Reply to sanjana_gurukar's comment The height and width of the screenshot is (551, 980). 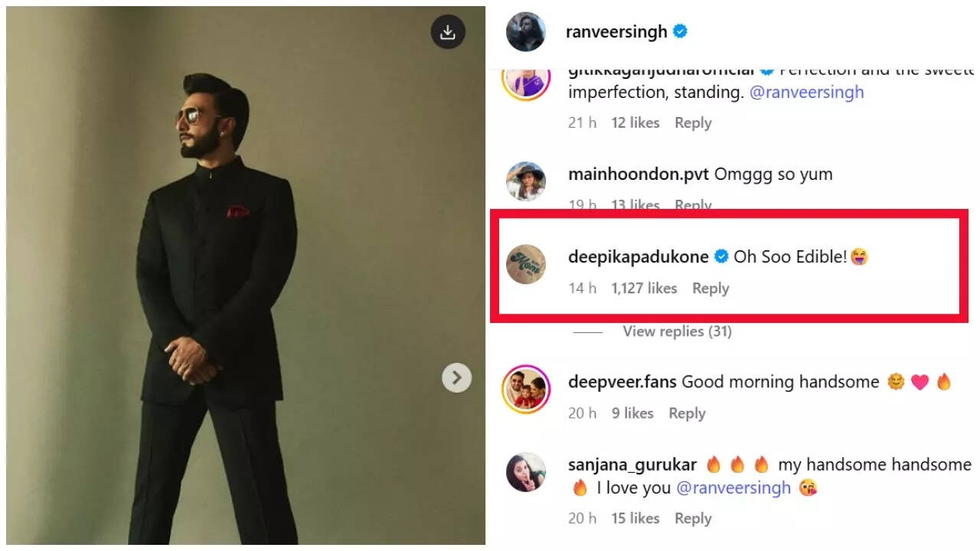(693, 518)
